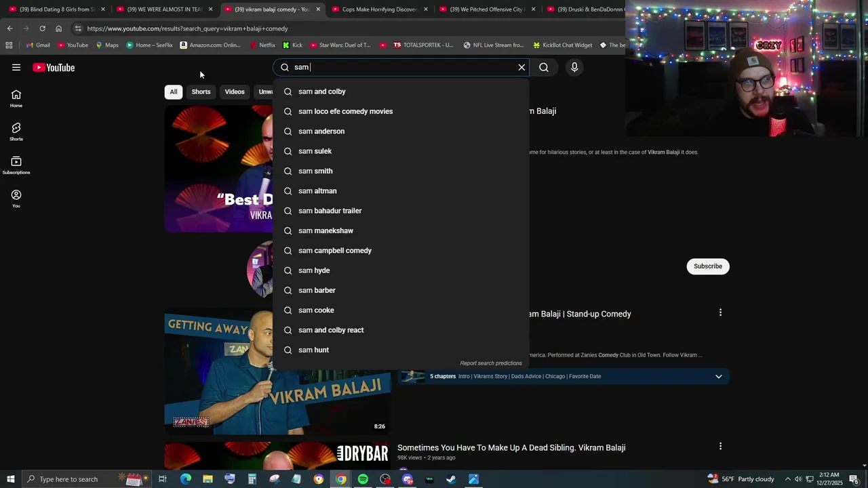Image resolution: width=868 pixels, height=488 pixels.
Task: Open the Maps bookmark
Action: 107,45
